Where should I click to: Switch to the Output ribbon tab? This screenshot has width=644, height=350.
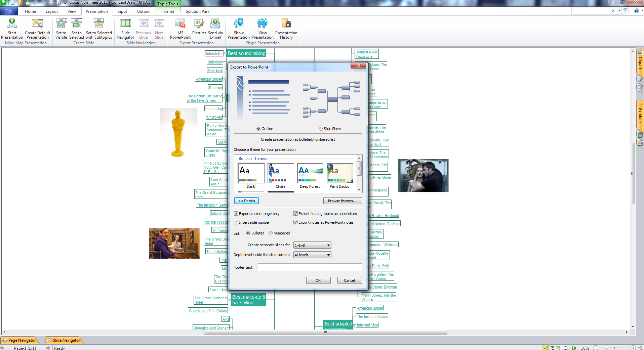coord(143,11)
